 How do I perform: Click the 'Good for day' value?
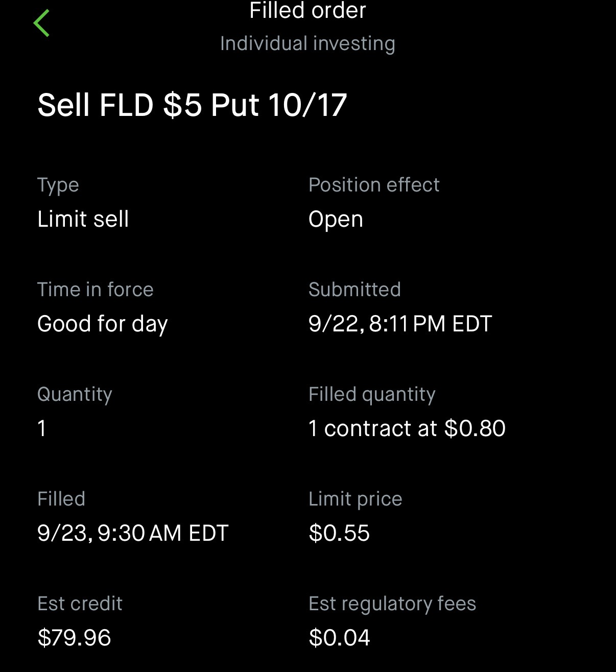coord(103,324)
